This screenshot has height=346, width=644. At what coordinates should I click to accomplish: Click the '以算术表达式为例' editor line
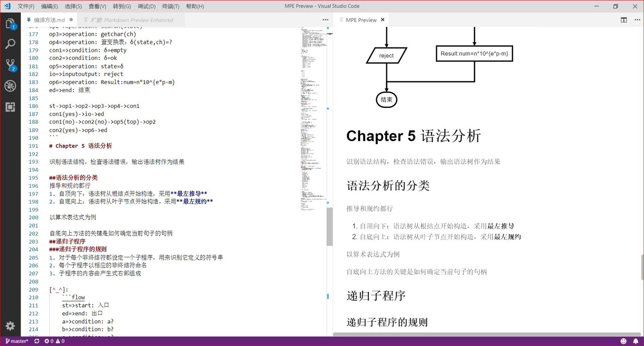tap(72, 218)
